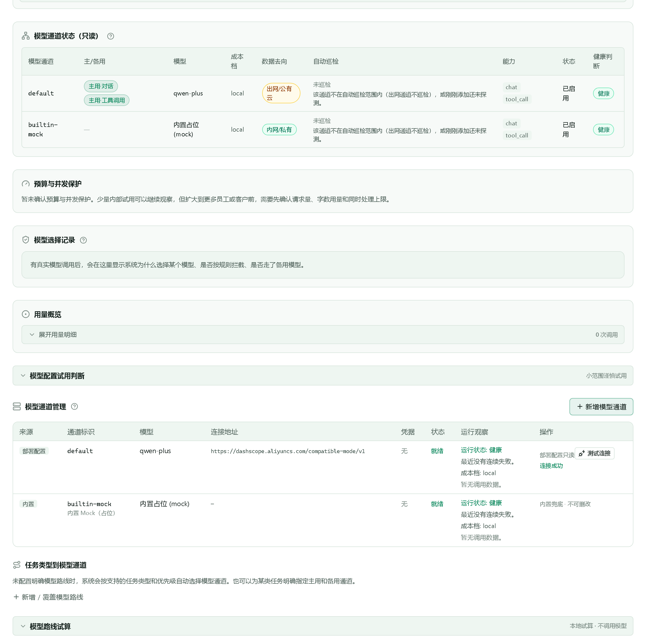Click server icon before 模型通道管理

click(17, 406)
